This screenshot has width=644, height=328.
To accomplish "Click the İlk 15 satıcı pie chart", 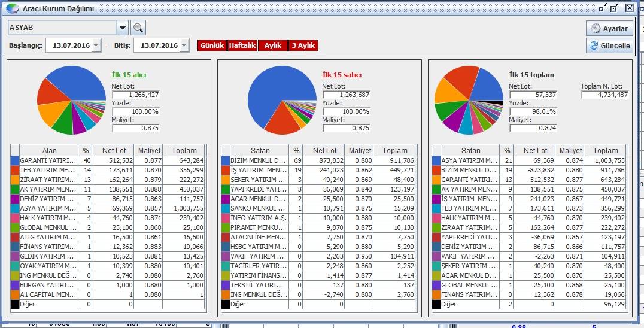I will [x=282, y=100].
